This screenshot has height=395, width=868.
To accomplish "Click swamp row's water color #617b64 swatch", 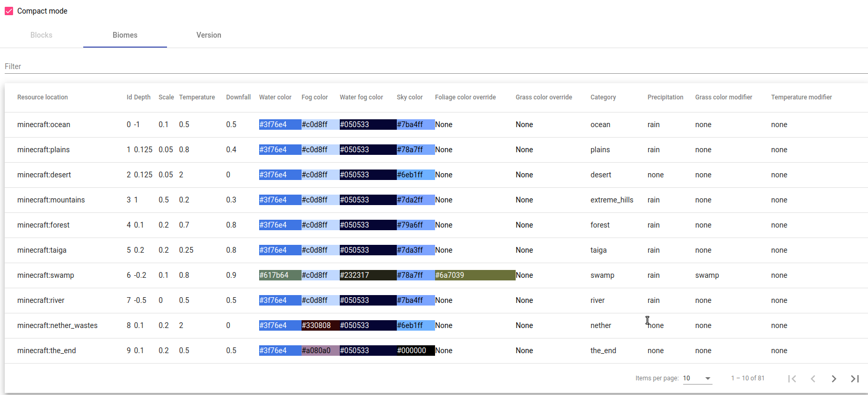I will pos(280,275).
